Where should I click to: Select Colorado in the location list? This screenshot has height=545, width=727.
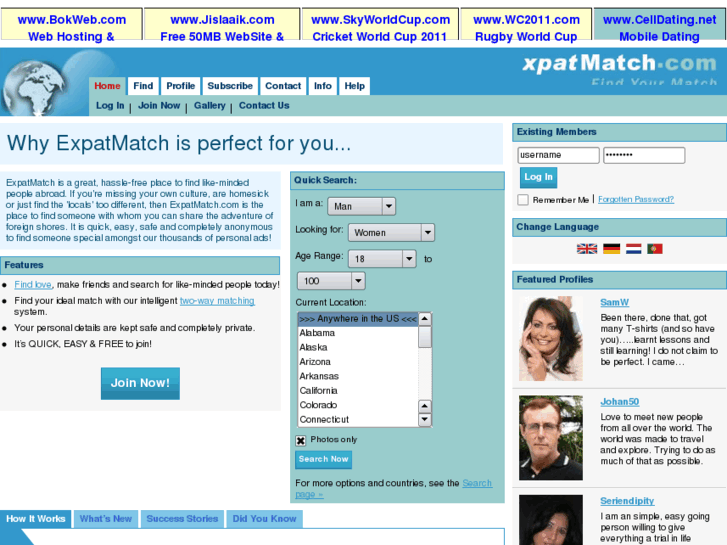(x=357, y=405)
